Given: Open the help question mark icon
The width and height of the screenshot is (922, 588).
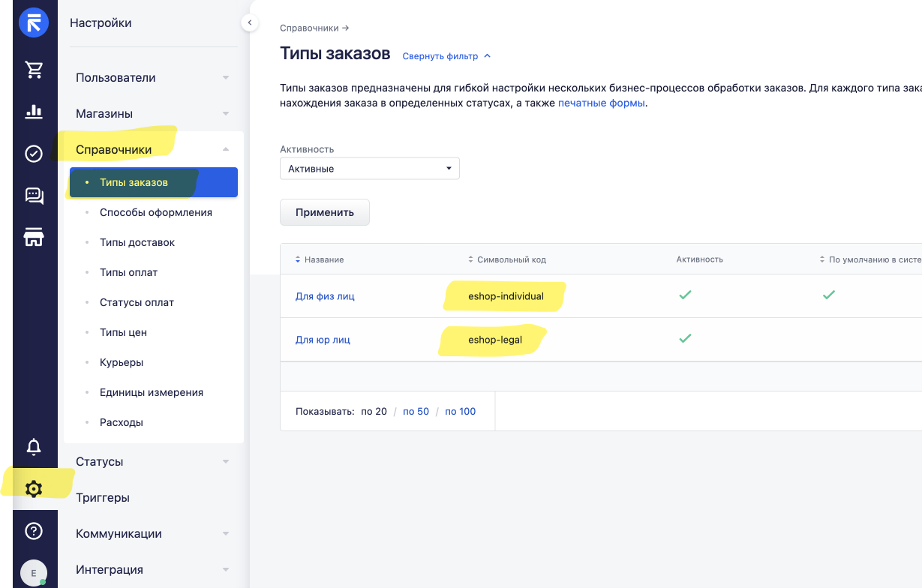Looking at the screenshot, I should point(34,531).
